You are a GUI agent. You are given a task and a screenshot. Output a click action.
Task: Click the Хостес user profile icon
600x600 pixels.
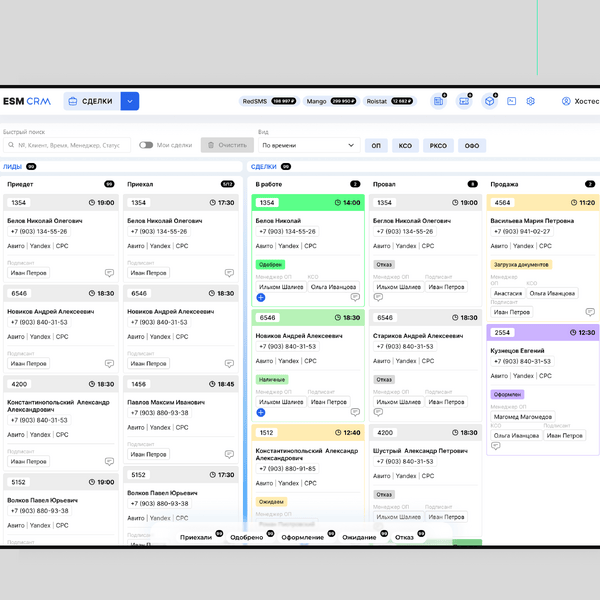click(566, 101)
